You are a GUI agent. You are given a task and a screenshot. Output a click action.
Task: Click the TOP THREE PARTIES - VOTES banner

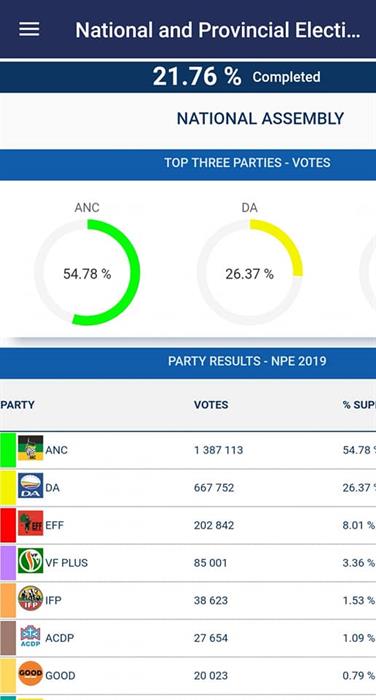coord(188,163)
